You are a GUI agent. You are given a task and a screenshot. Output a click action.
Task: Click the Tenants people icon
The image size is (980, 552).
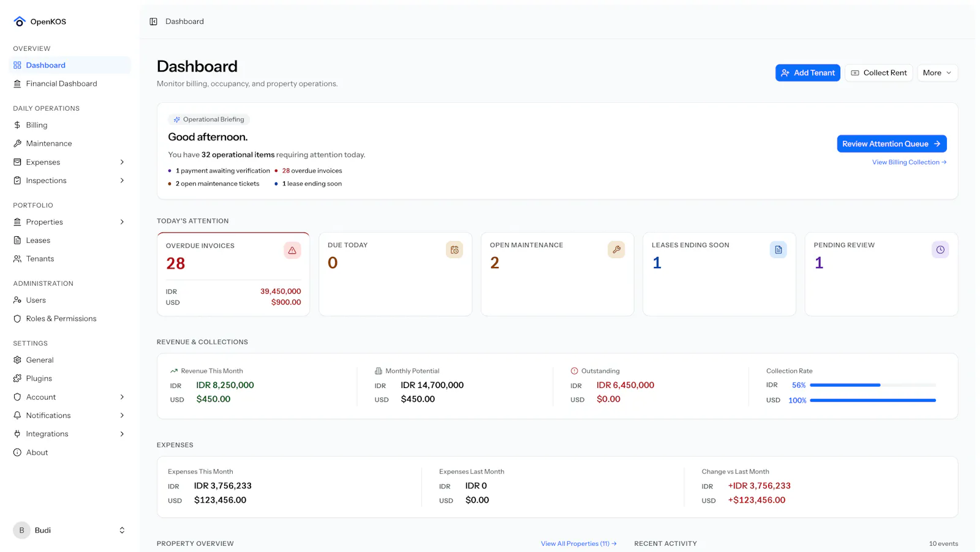tap(17, 259)
